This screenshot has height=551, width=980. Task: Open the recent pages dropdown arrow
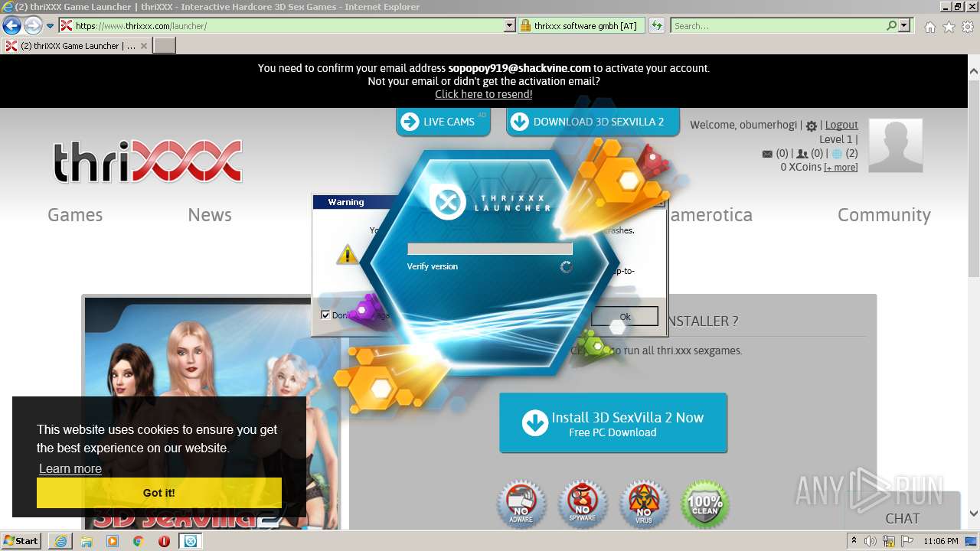pyautogui.click(x=51, y=26)
